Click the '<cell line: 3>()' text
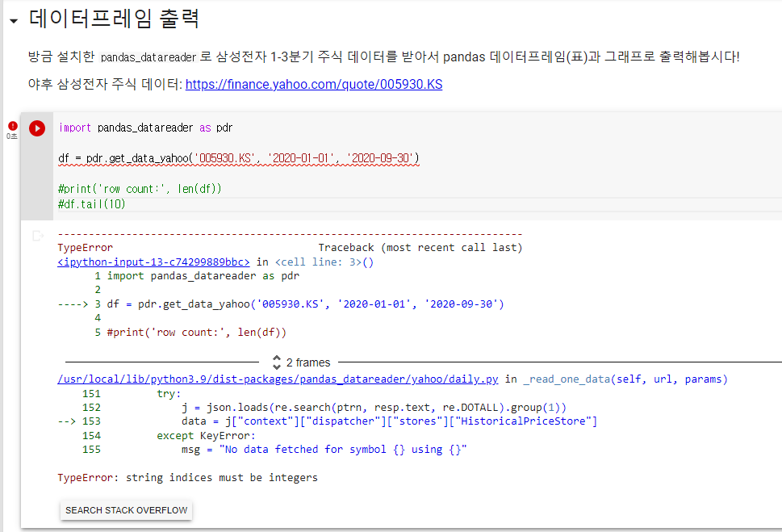The image size is (782, 532). click(x=324, y=262)
